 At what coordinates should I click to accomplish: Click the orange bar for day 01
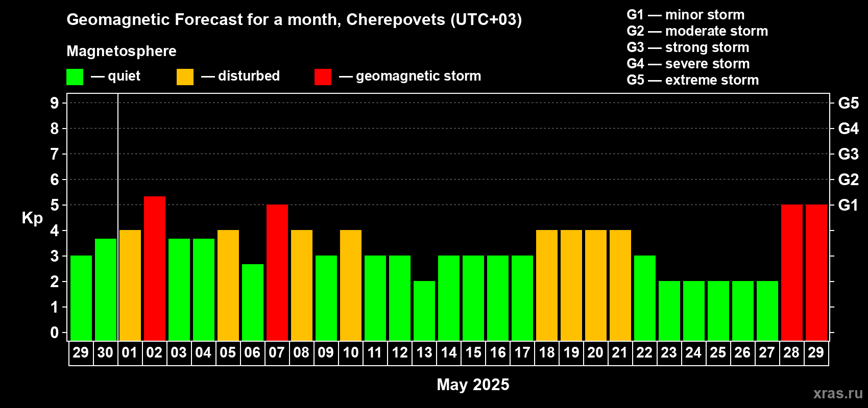130,286
